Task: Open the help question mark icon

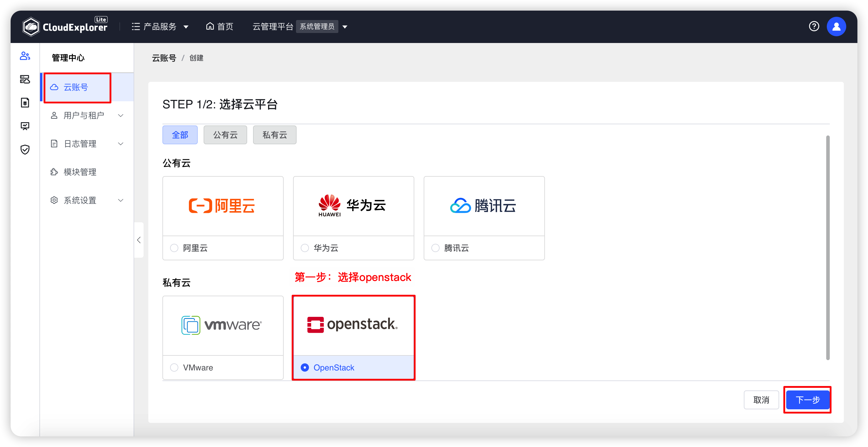Action: 814,26
